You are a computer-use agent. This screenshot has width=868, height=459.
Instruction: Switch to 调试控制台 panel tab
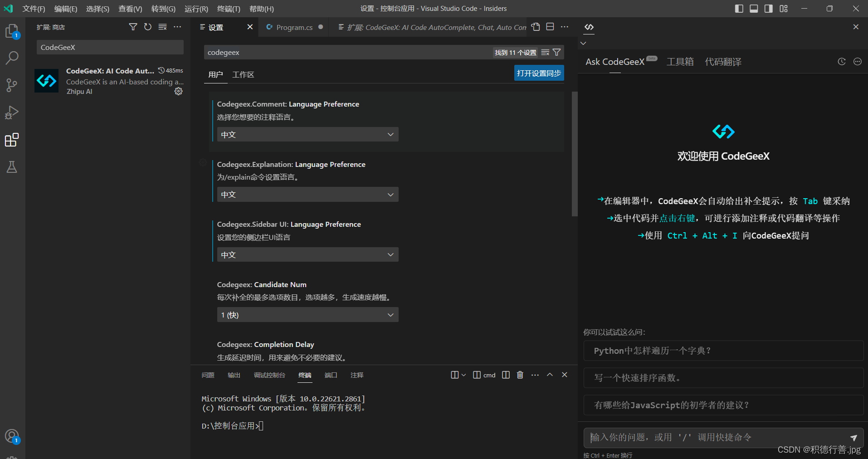coord(269,375)
